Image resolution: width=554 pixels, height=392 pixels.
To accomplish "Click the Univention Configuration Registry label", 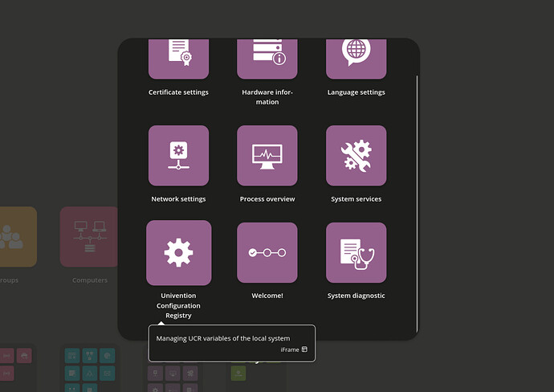I will pos(178,305).
